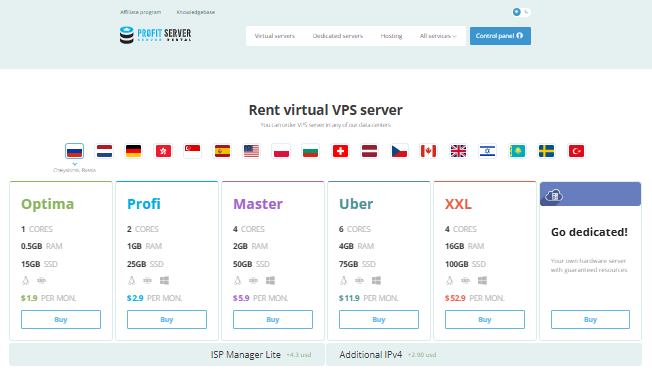Buy the Master plan
The image size is (652, 373).
tap(273, 319)
